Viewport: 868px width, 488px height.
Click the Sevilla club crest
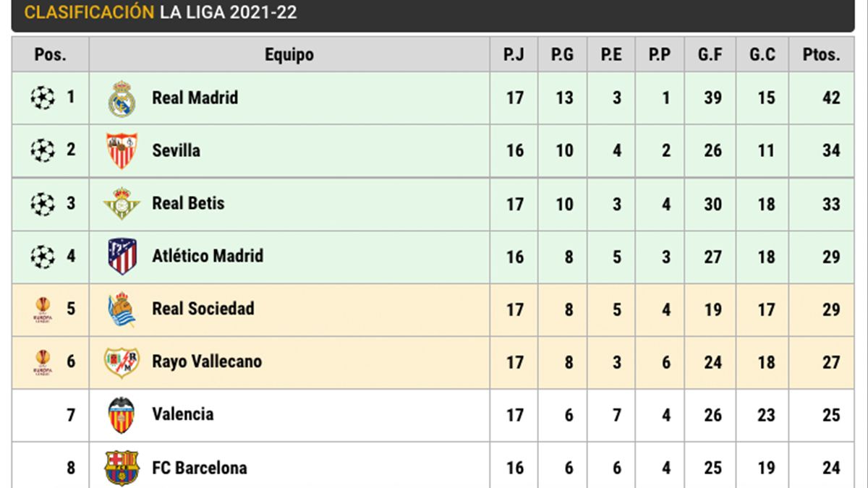click(x=122, y=150)
